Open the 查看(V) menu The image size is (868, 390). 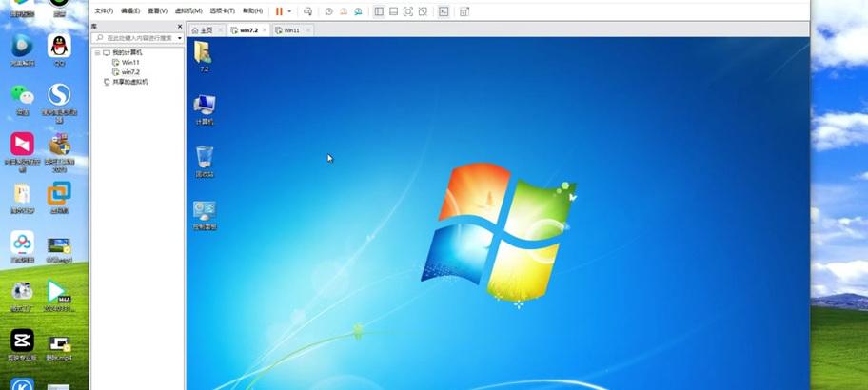tap(157, 11)
